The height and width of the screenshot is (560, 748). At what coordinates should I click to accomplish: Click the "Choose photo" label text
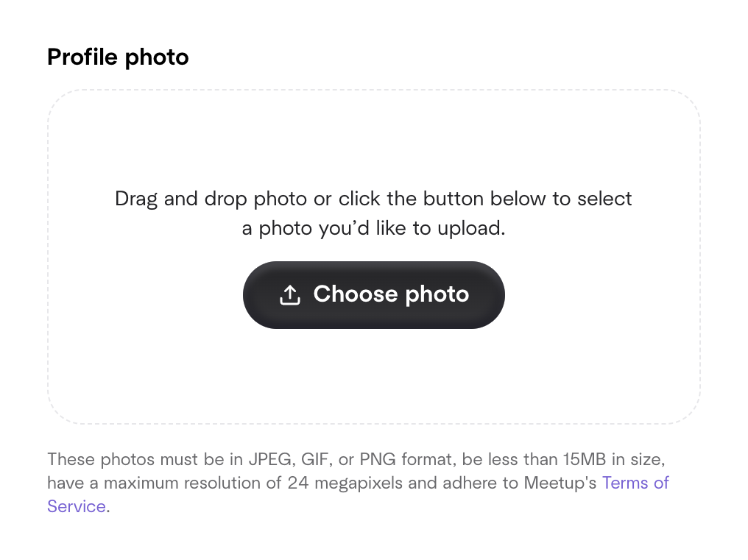point(391,294)
